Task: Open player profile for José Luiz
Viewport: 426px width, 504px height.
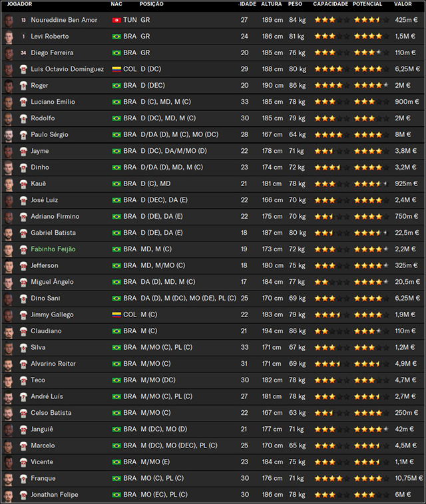Action: [x=45, y=200]
